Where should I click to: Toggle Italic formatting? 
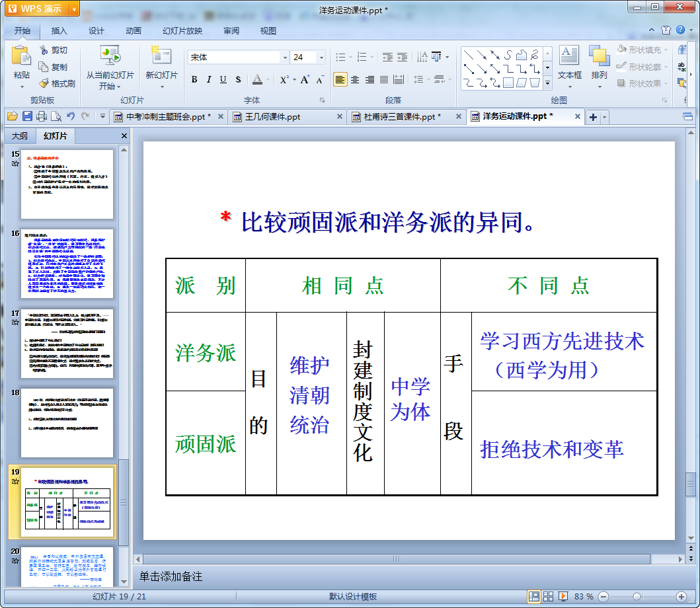click(209, 79)
